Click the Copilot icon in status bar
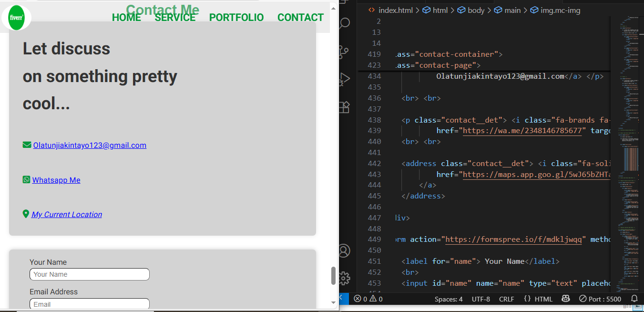The width and height of the screenshot is (644, 312). (x=566, y=299)
